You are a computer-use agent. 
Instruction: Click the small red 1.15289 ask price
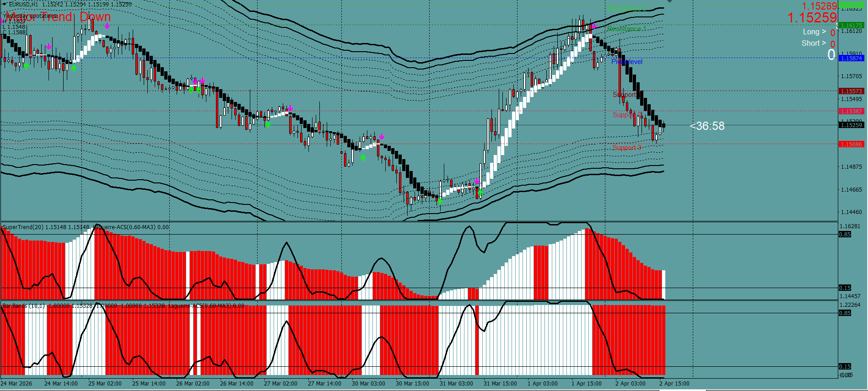(819, 6)
